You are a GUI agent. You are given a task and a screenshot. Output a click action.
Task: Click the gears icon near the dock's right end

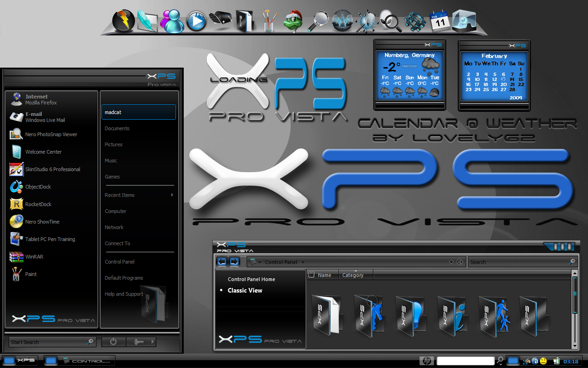[415, 22]
